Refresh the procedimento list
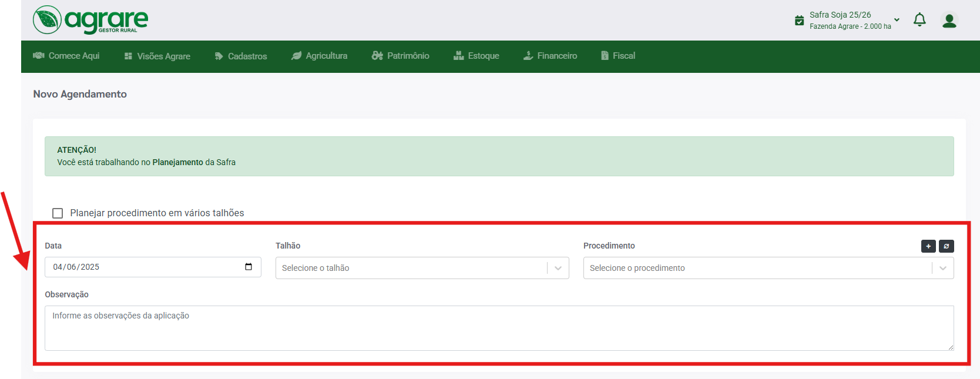The width and height of the screenshot is (980, 379). point(946,246)
